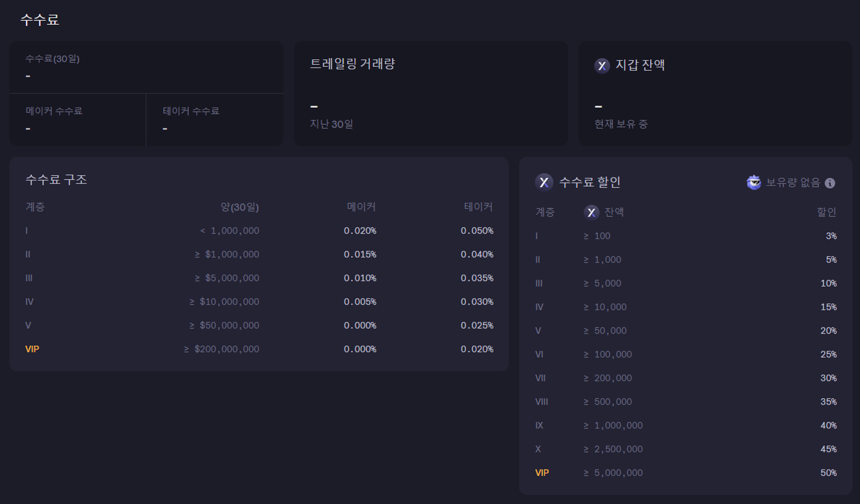This screenshot has height=504, width=860.
Task: Click the 지갑 잔액 card
Action: [715, 94]
